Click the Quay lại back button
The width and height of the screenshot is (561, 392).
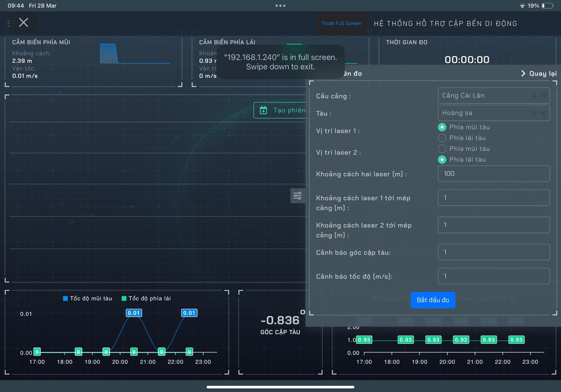542,73
